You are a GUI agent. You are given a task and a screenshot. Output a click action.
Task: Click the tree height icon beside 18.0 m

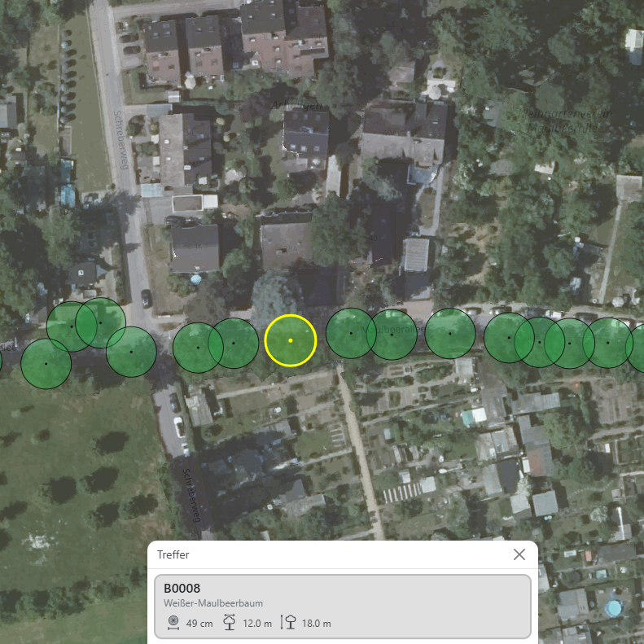(x=289, y=622)
